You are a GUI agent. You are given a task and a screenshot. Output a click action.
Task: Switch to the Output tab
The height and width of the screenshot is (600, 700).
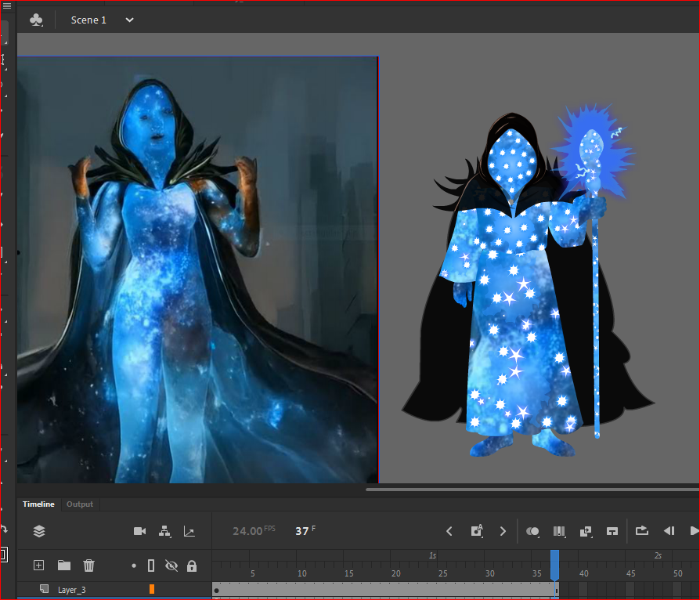(80, 504)
